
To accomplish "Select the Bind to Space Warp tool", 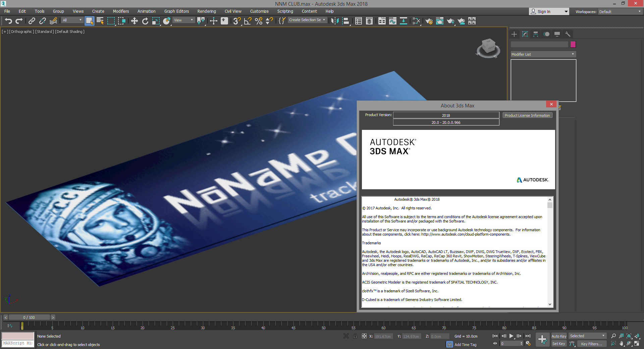I will pyautogui.click(x=53, y=21).
